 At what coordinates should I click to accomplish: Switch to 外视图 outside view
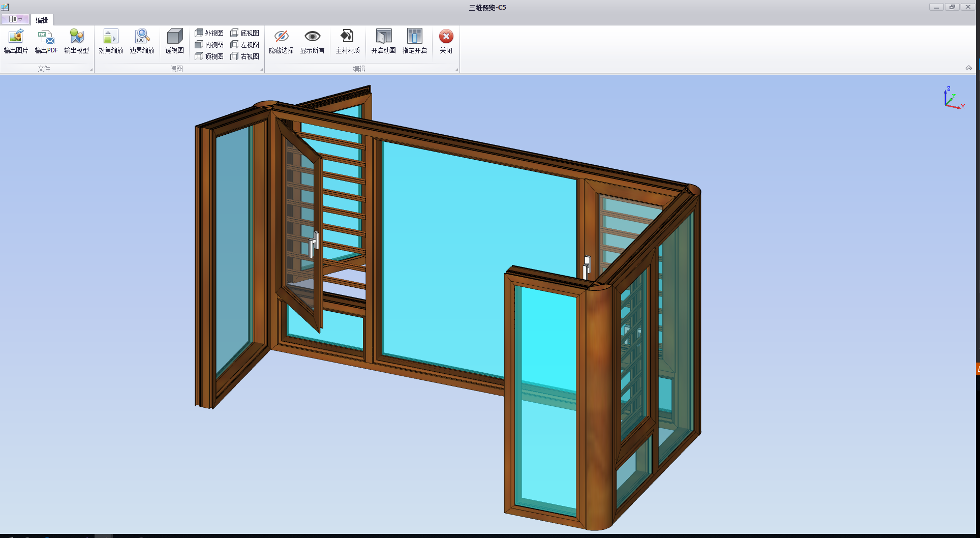209,33
